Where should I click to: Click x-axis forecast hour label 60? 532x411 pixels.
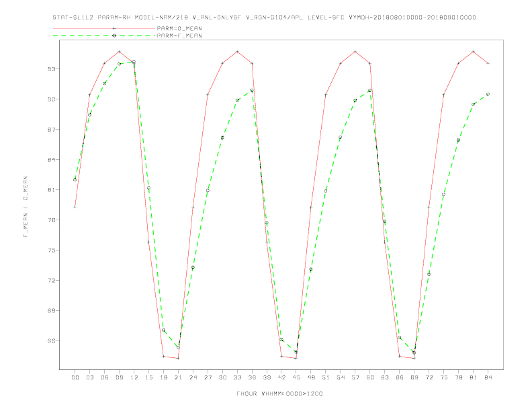[370, 377]
